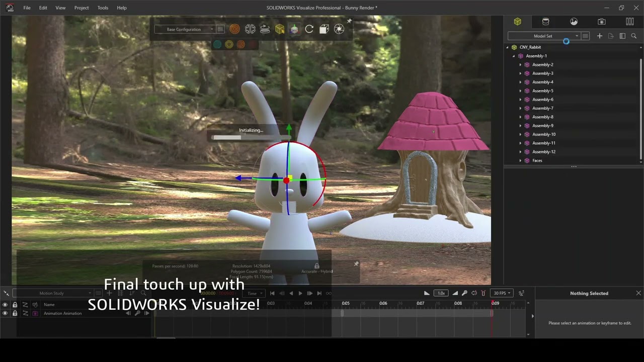
Task: Open the 30 FPS dropdown
Action: point(502,293)
